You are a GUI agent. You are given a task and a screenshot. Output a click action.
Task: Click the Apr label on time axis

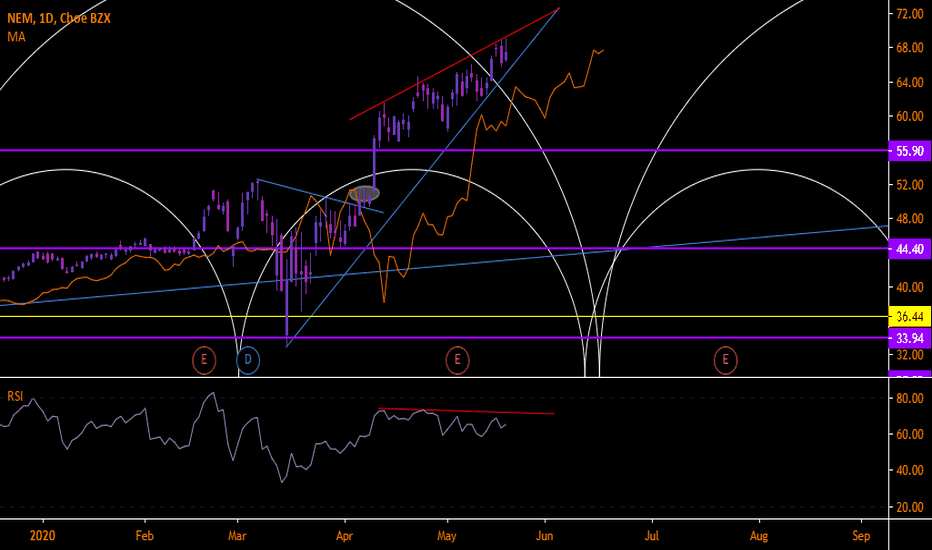(345, 536)
